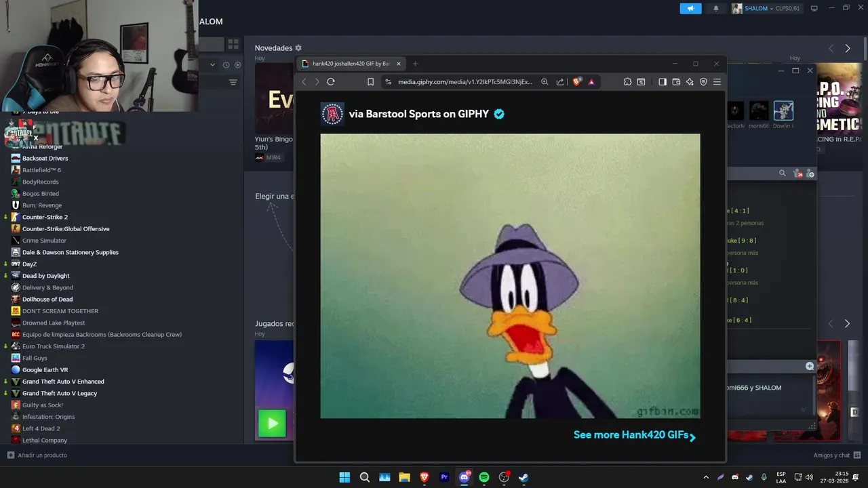Open Brave Wallet icon

pyautogui.click(x=676, y=82)
